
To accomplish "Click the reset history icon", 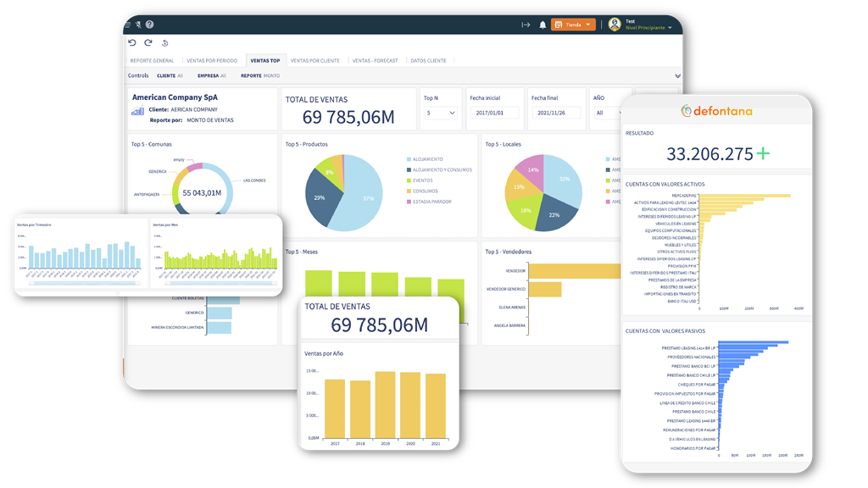I will [164, 43].
